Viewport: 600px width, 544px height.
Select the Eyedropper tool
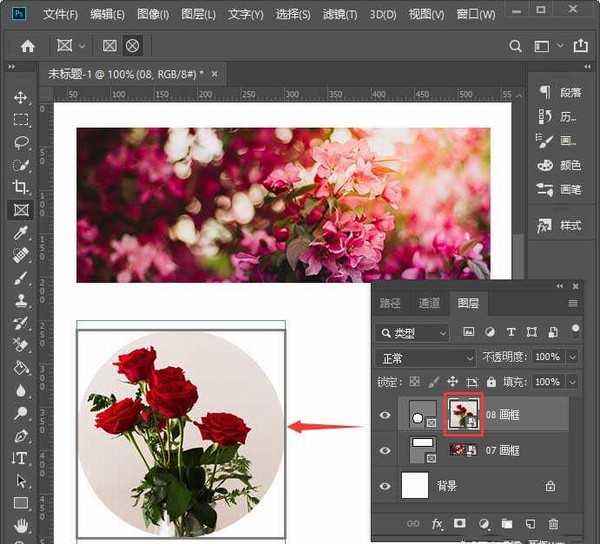(x=20, y=233)
